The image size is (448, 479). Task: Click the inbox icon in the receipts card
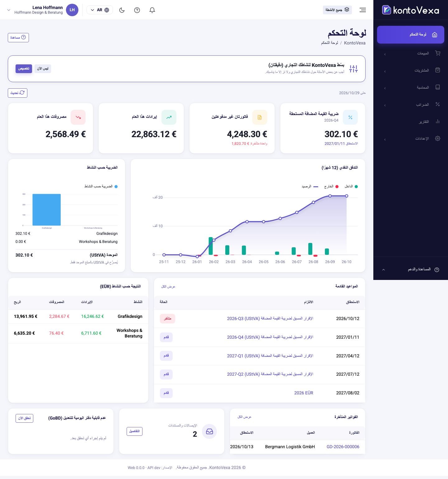[209, 431]
